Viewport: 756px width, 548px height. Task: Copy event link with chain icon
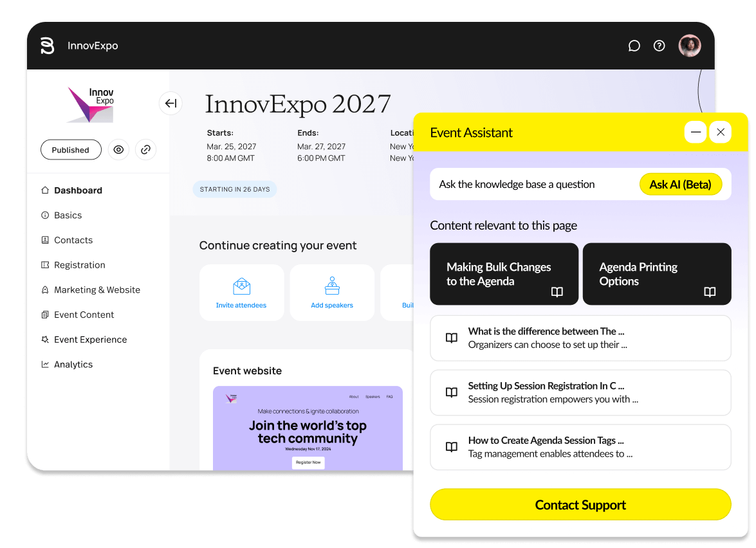point(145,150)
